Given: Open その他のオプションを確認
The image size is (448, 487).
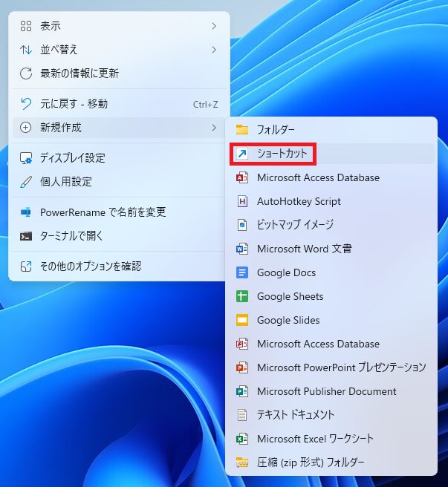Looking at the screenshot, I should 119,267.
